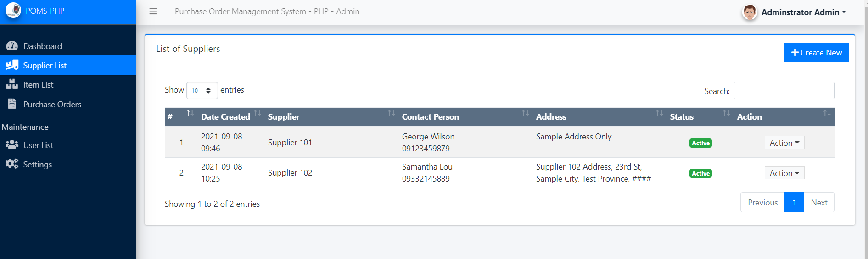Click the administrator avatar picture
The height and width of the screenshot is (259, 868).
749,12
